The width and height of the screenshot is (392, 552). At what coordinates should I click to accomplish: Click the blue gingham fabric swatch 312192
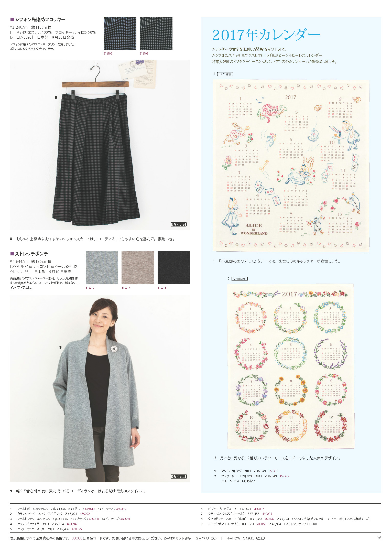pyautogui.click(x=120, y=34)
